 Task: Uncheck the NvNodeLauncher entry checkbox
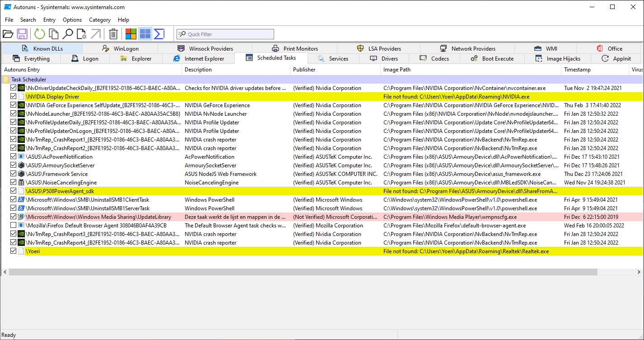click(14, 114)
